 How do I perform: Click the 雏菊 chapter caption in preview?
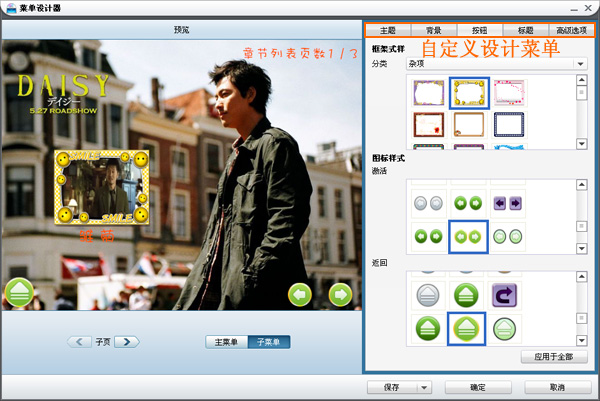point(97,236)
